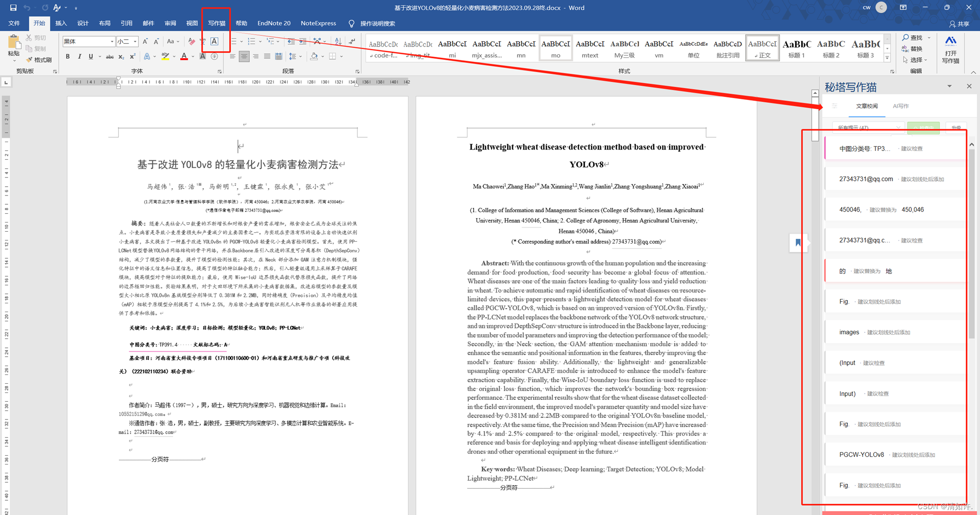Open the 黑体 font name dropdown

(x=112, y=42)
